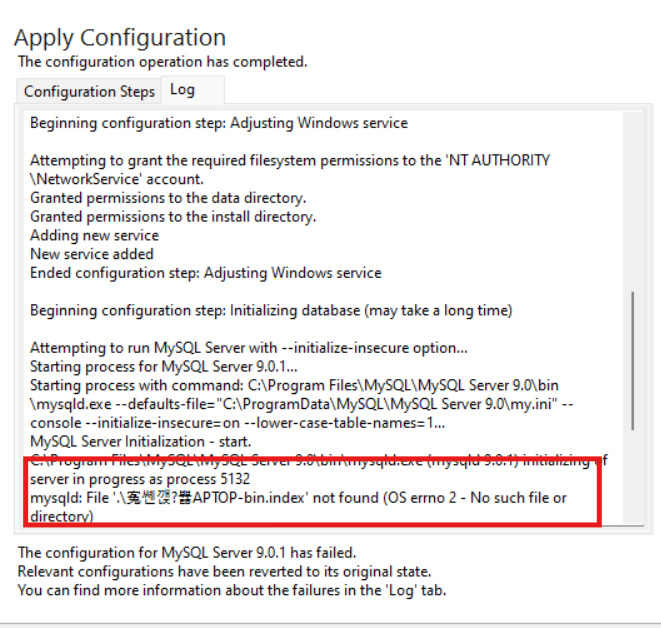Switch to the Configuration Steps tab
Image resolution: width=661 pixels, height=628 pixels.
(89, 91)
